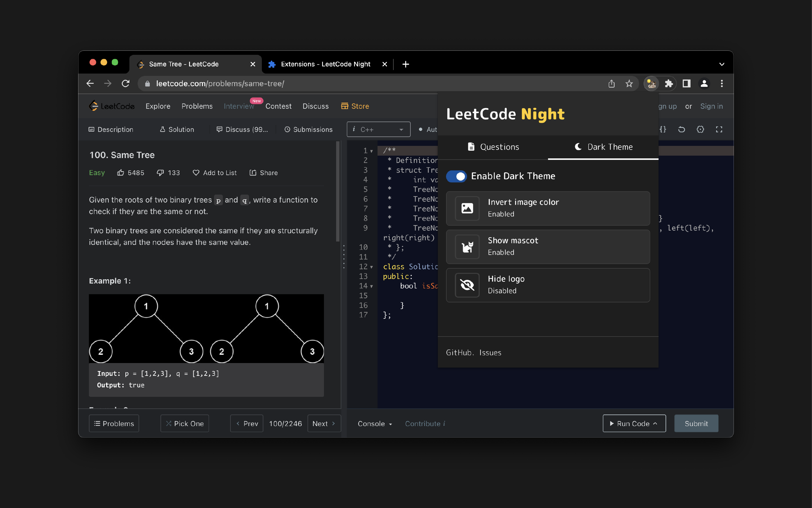Image resolution: width=812 pixels, height=508 pixels.
Task: Toggle the browser side panel icon
Action: (686, 83)
